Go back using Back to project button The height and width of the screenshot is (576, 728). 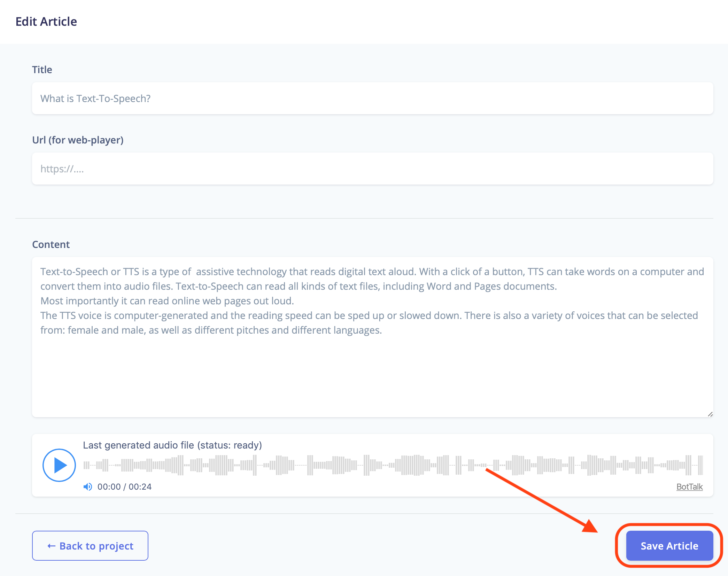tap(90, 546)
